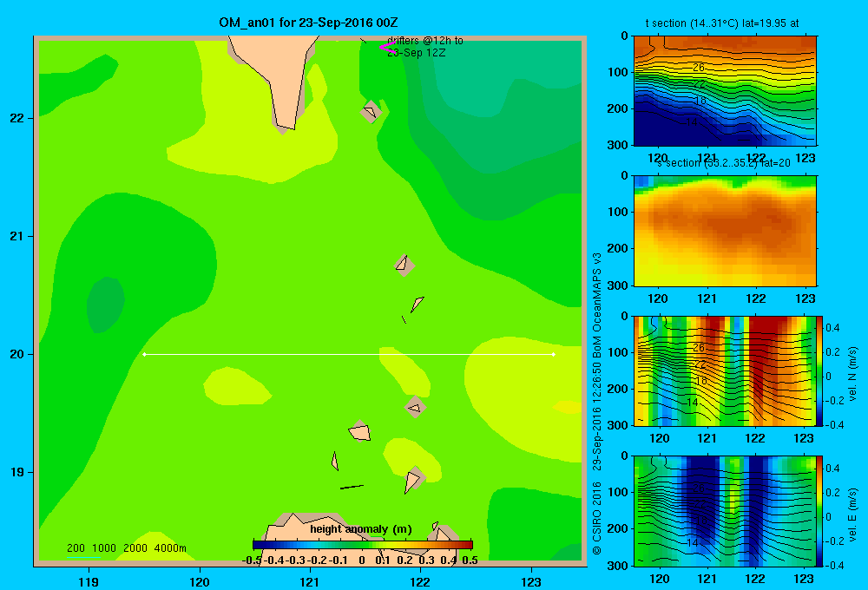The width and height of the screenshot is (868, 590).
Task: Click latitude label 22 on map axis
Action: (x=17, y=118)
